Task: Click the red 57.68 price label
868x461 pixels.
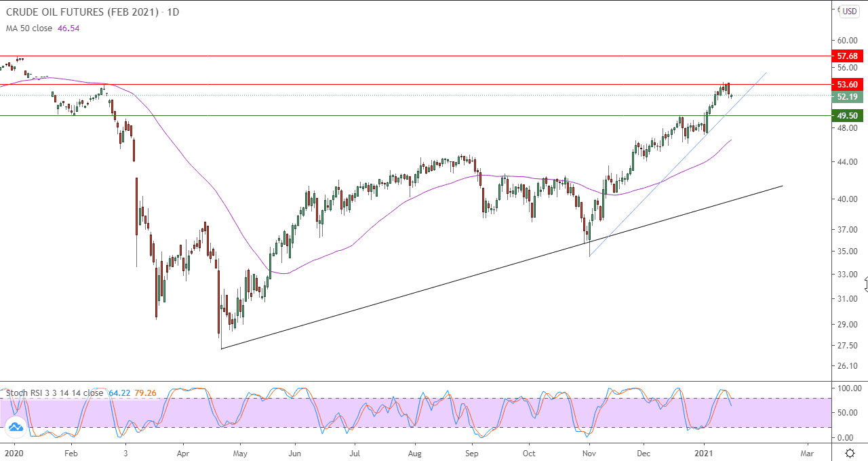Action: click(848, 56)
